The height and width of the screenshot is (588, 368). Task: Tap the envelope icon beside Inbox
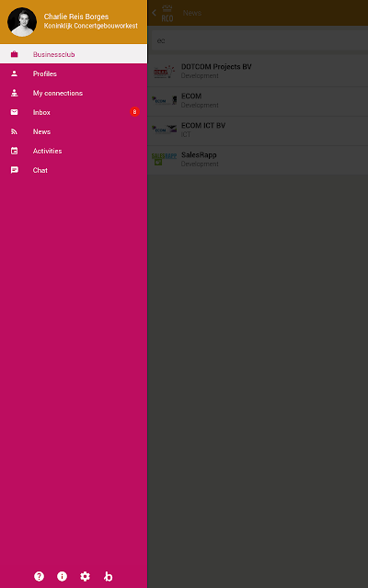point(15,112)
